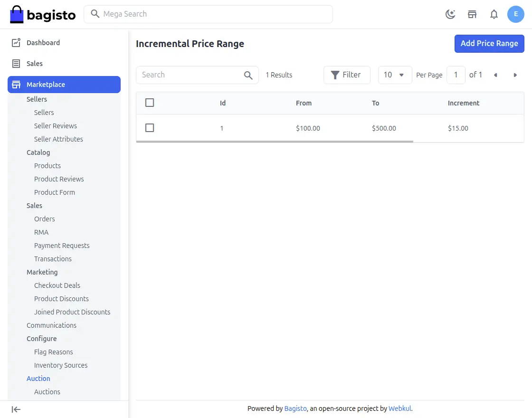The width and height of the screenshot is (532, 418).
Task: Open Seller Reviews
Action: [55, 126]
